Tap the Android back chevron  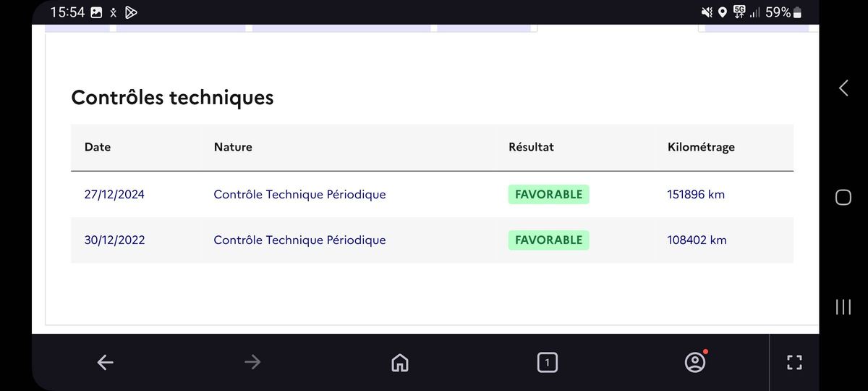[843, 88]
